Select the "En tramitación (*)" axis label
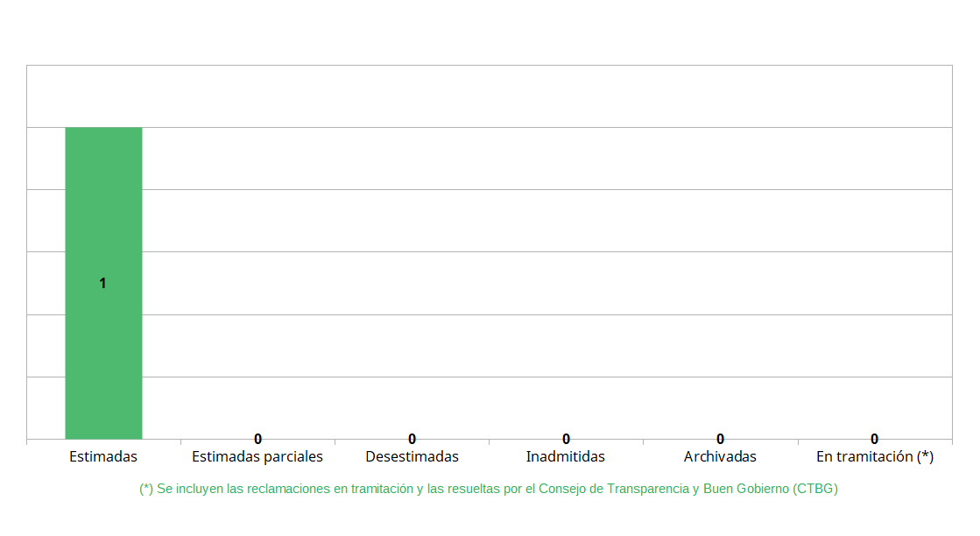Image resolution: width=980 pixels, height=536 pixels. click(875, 457)
